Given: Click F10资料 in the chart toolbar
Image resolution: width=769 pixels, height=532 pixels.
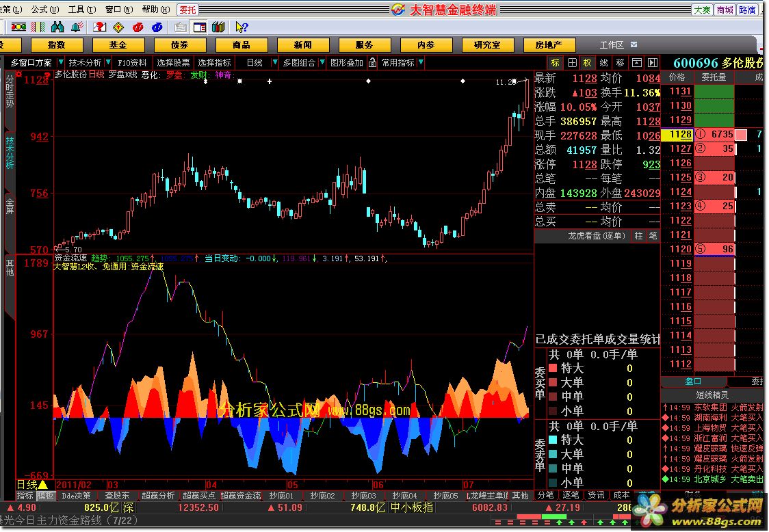Looking at the screenshot, I should pos(132,62).
